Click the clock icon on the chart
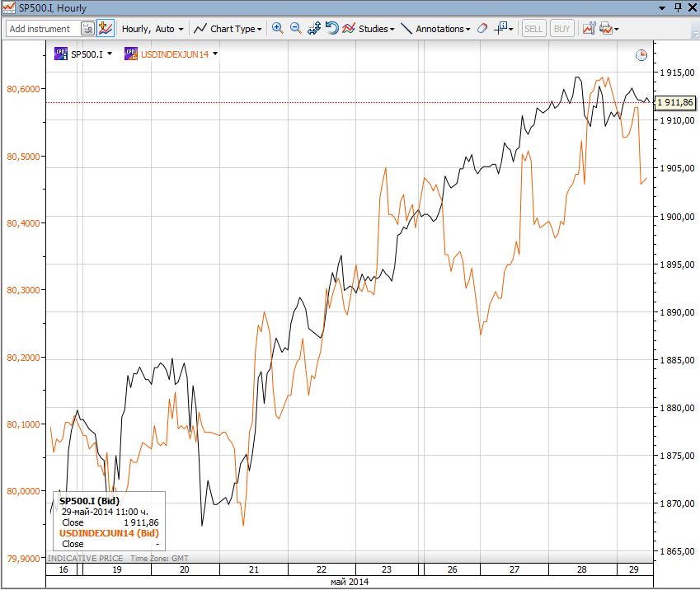 [x=641, y=54]
